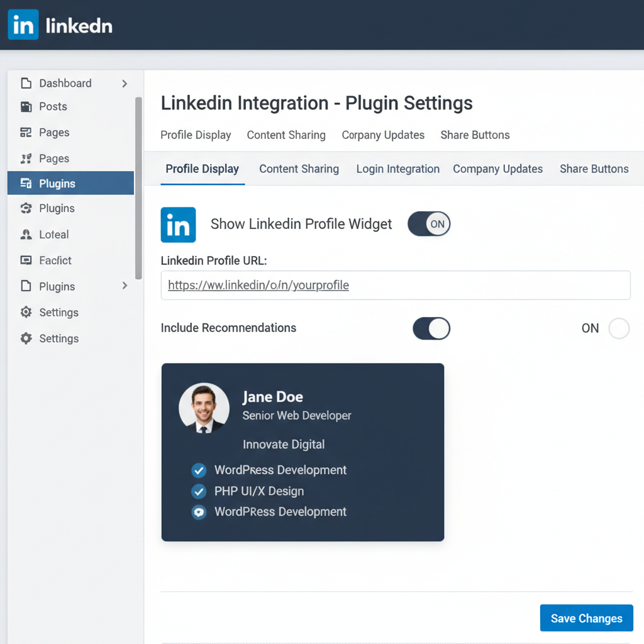Click the PHP UI/X Design text
The width and height of the screenshot is (644, 644).
tap(259, 491)
